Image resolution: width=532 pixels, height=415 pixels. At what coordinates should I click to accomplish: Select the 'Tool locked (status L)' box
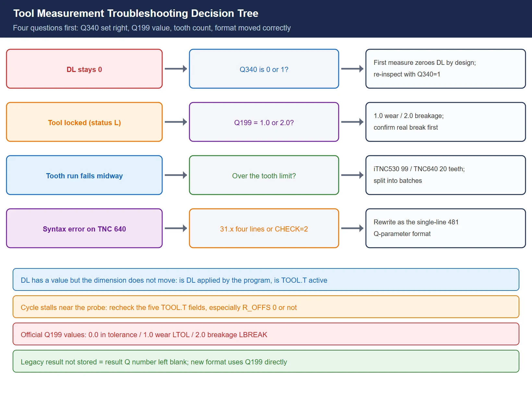pos(84,122)
